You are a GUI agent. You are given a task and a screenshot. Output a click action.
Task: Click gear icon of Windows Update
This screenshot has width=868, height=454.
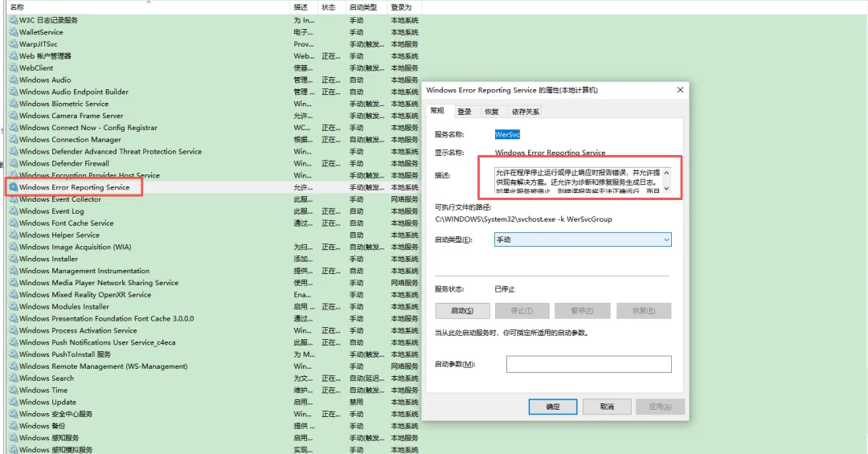tap(14, 402)
